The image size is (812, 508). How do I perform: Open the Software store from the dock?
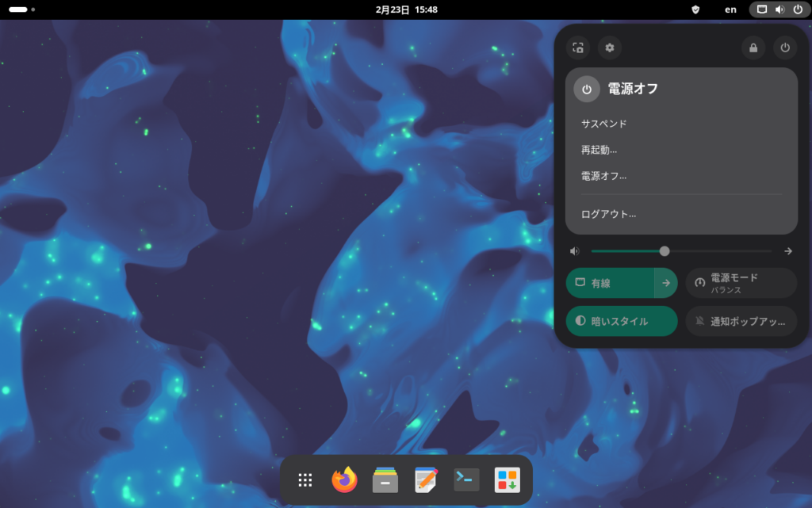[x=507, y=479]
